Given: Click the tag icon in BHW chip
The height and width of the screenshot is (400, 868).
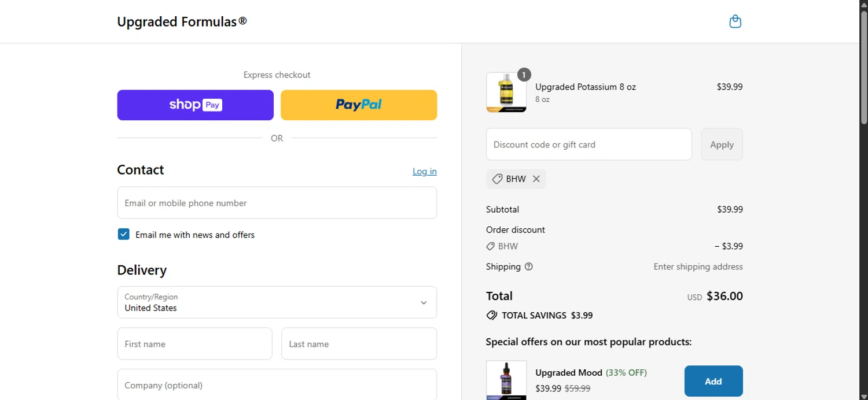Looking at the screenshot, I should click(497, 179).
